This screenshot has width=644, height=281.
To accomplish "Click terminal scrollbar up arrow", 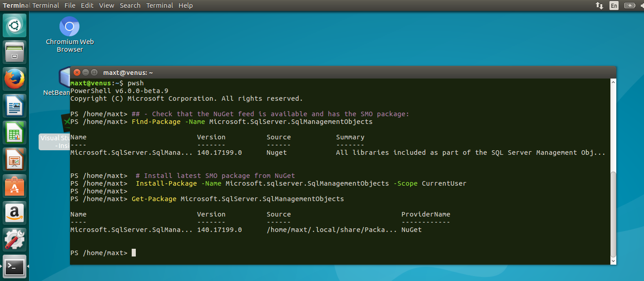I will coord(613,82).
